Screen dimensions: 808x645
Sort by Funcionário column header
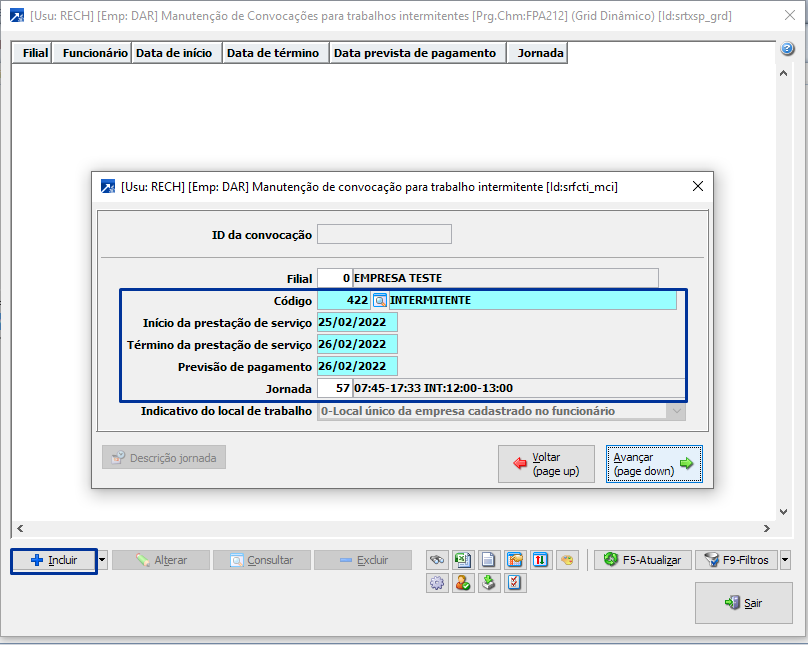(x=92, y=53)
